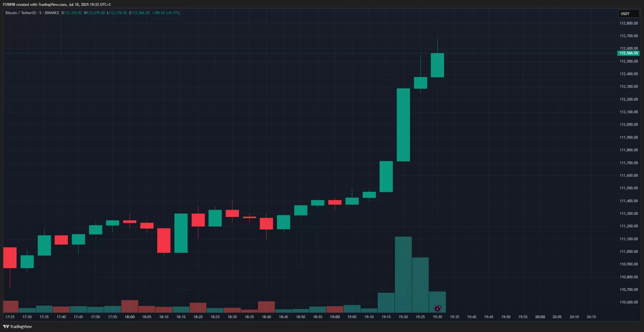Image resolution: width=644 pixels, height=332 pixels.
Task: Click the high value H112,679.00 in legend
Action: coord(95,13)
